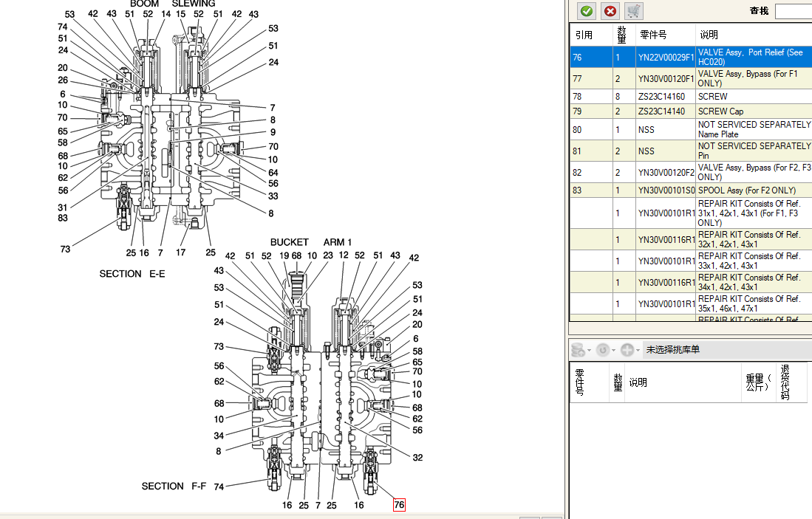Open dropdown arrow beside database icon
The width and height of the screenshot is (812, 519).
(x=590, y=351)
